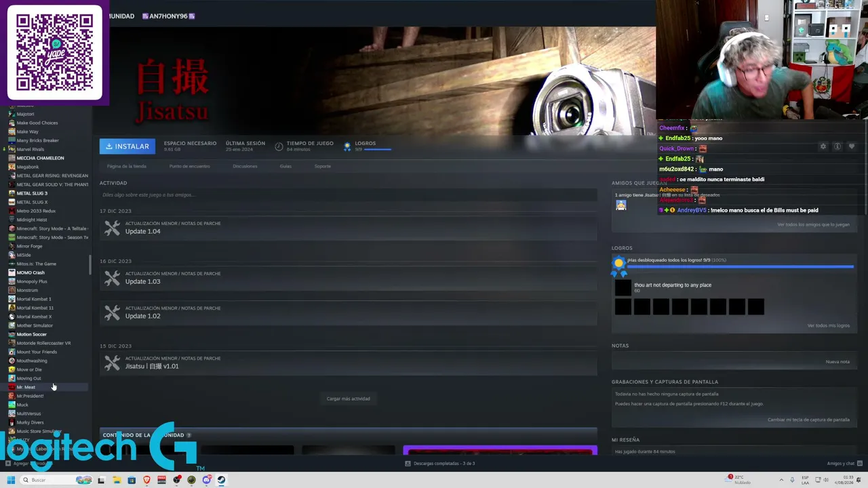Click the wrench icon beside Jisatsu v1.01

coord(112,363)
